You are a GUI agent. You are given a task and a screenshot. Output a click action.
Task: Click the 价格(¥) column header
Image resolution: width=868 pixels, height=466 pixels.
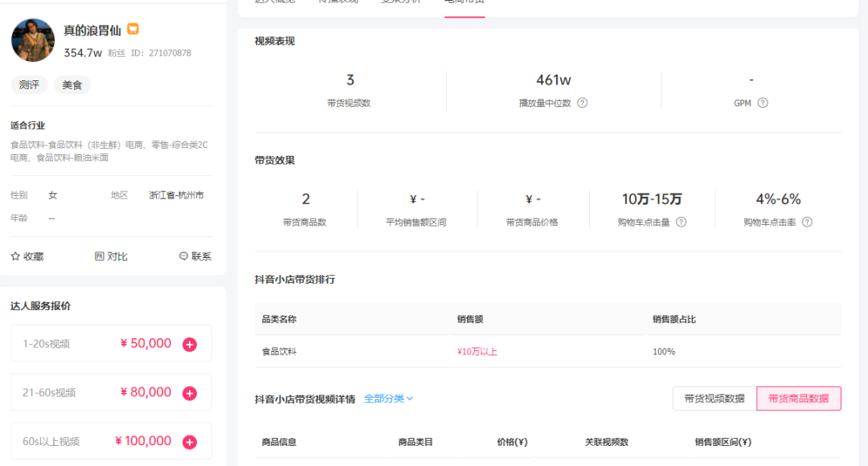point(512,442)
